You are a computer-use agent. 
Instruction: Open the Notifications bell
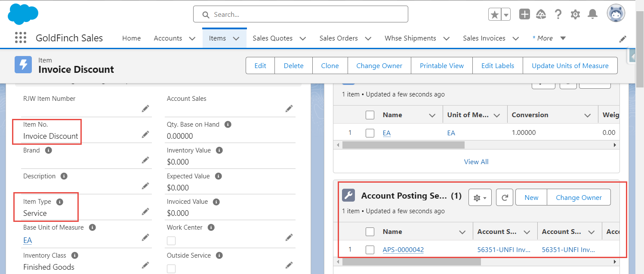593,14
